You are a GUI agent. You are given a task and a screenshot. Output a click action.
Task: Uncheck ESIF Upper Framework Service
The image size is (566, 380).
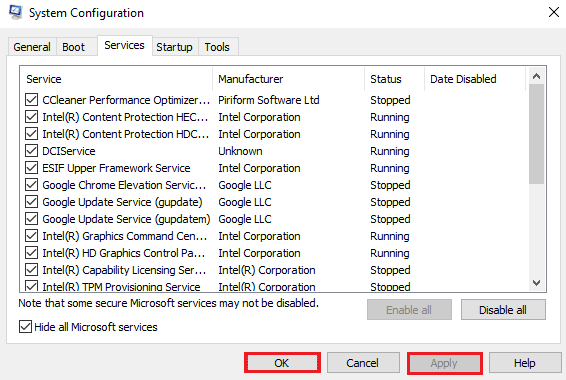31,167
